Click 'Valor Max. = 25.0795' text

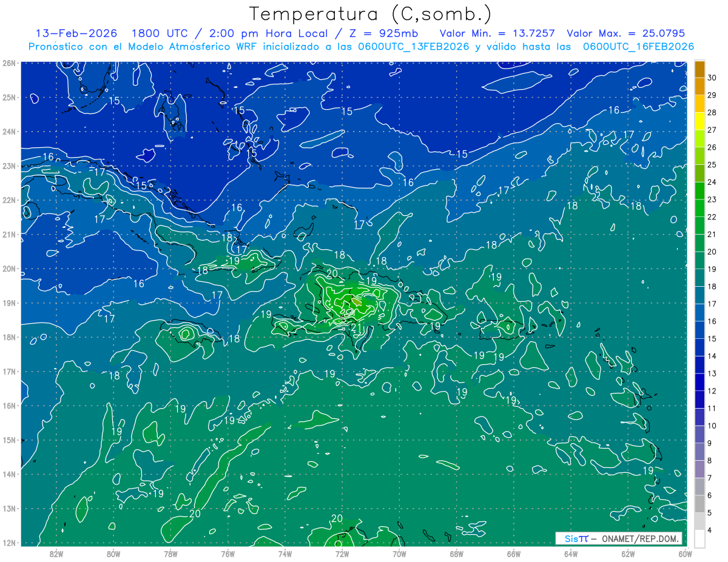[626, 33]
